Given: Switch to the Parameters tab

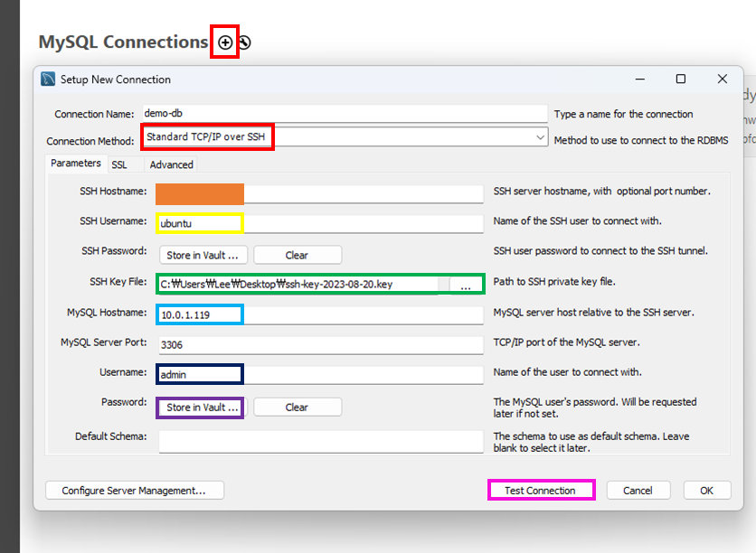Looking at the screenshot, I should pyautogui.click(x=76, y=164).
